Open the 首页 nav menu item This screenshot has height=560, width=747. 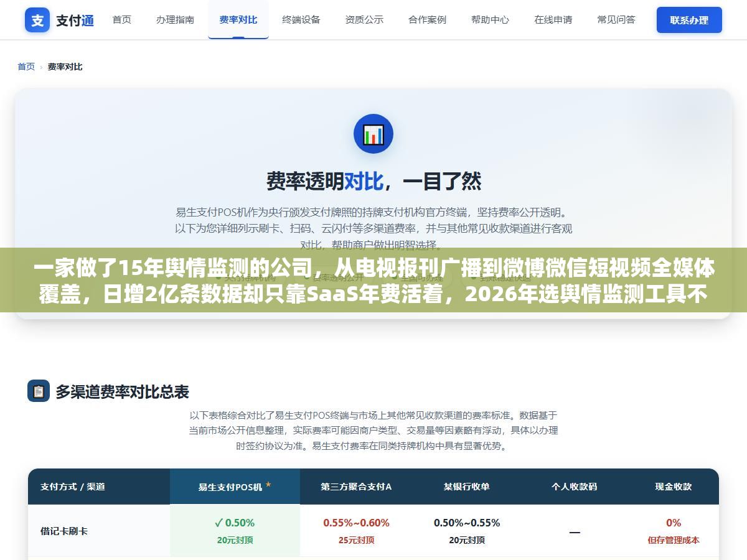tap(122, 20)
